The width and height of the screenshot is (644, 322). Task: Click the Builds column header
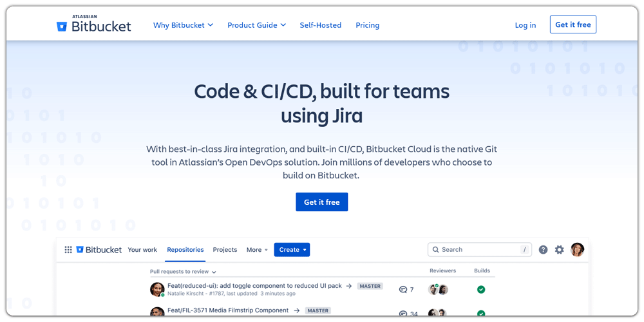482,270
